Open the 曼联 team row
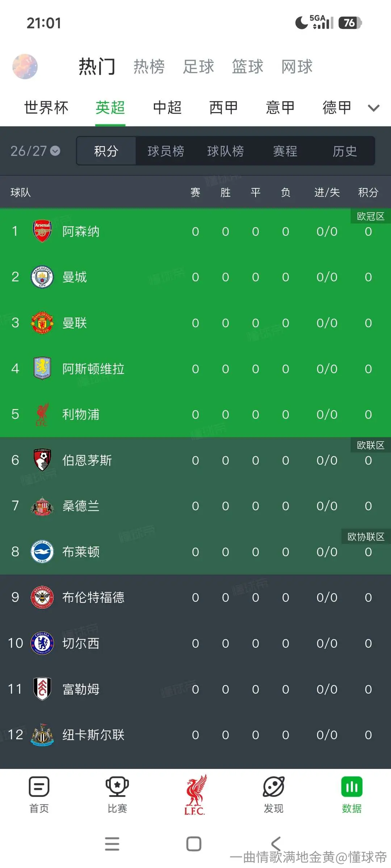The height and width of the screenshot is (868, 391). [x=195, y=323]
